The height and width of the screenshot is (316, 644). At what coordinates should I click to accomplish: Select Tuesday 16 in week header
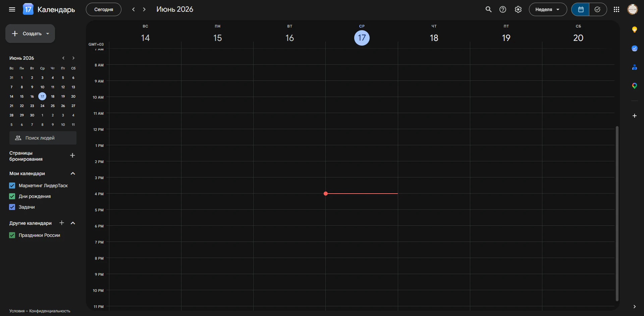click(x=289, y=38)
